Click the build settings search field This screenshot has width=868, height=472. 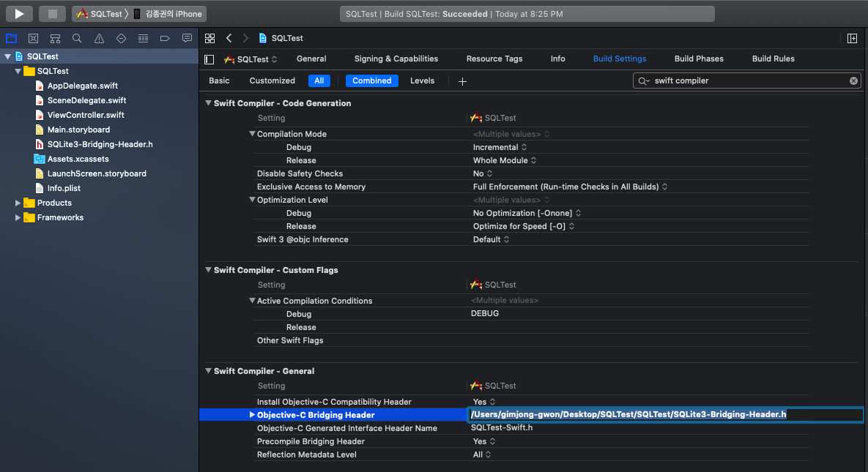pos(747,80)
